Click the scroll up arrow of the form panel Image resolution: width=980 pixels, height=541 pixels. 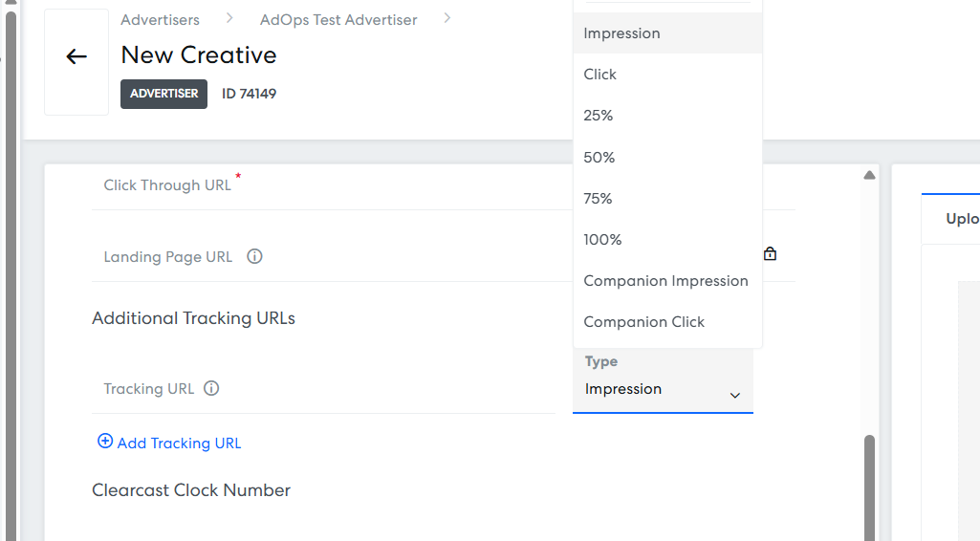pos(869,175)
